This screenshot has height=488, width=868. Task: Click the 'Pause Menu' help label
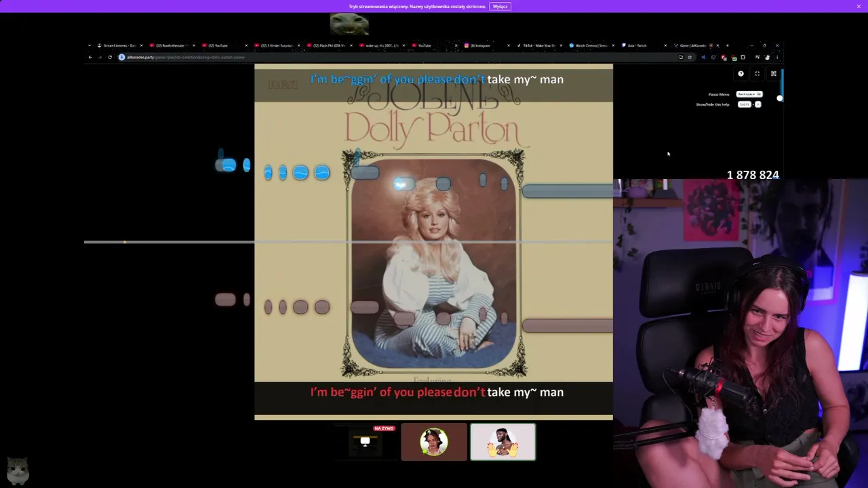(x=719, y=94)
